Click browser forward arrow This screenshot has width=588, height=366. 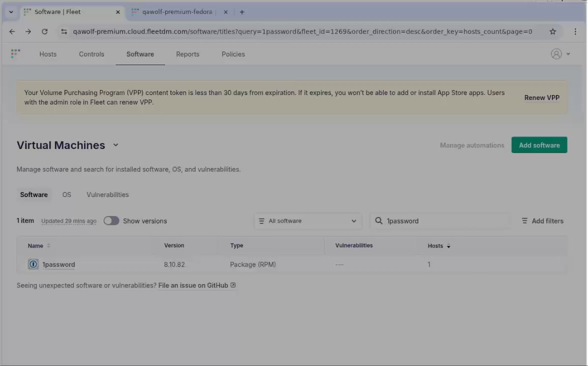pyautogui.click(x=28, y=32)
